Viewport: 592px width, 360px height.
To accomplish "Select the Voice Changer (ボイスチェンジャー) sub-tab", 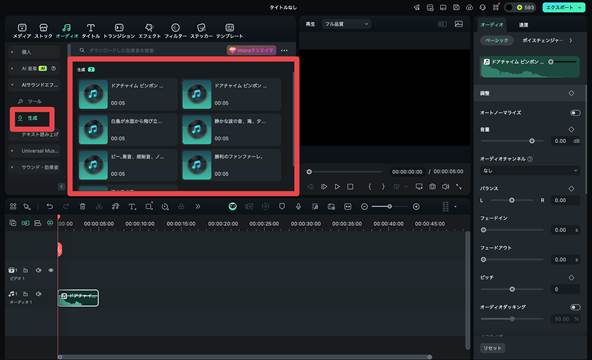I will click(543, 40).
